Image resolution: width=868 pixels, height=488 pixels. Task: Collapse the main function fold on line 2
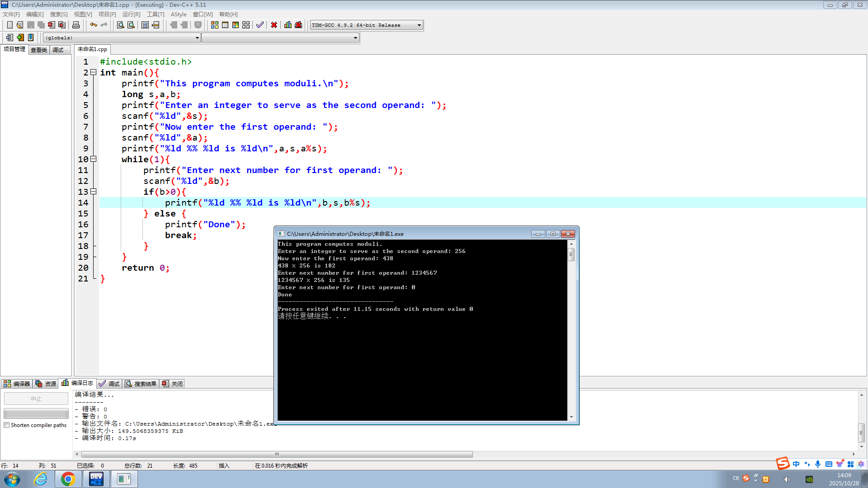(x=94, y=72)
